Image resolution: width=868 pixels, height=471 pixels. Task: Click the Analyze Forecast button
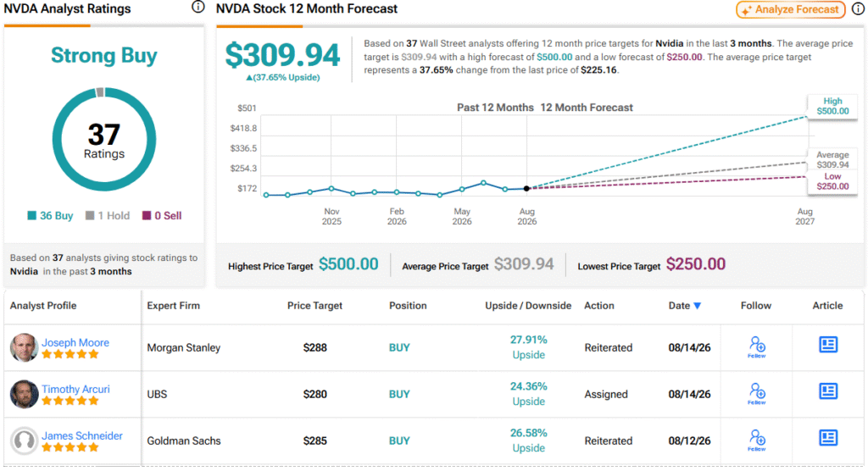791,9
